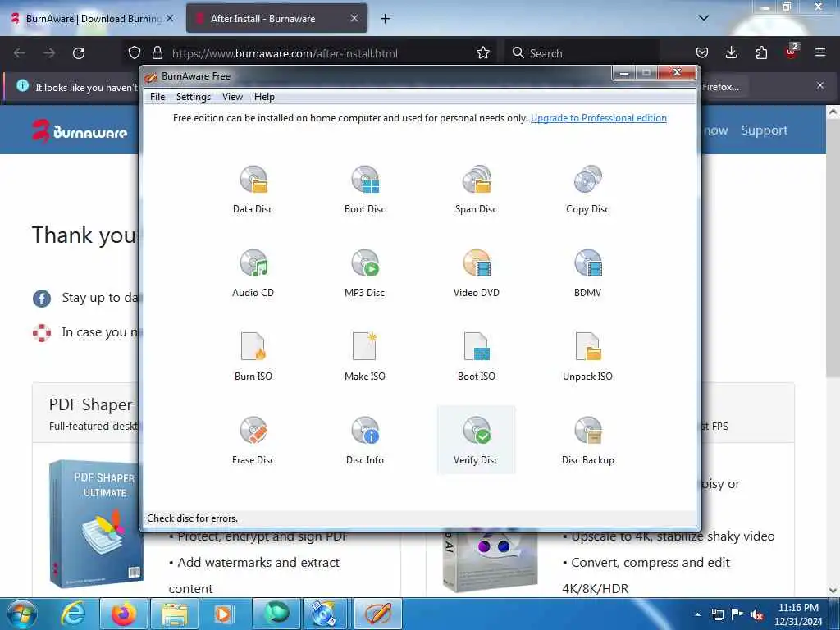Open the MP3 Disc tool
The width and height of the screenshot is (840, 630).
pos(365,273)
